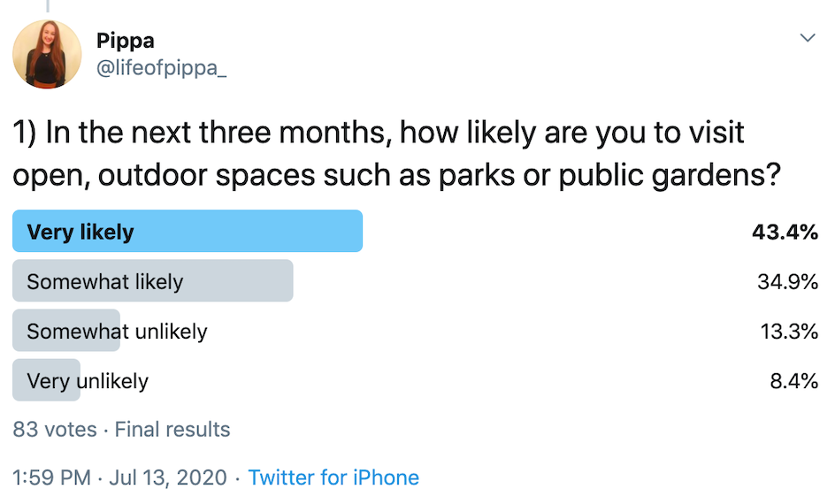835x504 pixels.
Task: Open the Pippa display name profile
Action: point(125,41)
